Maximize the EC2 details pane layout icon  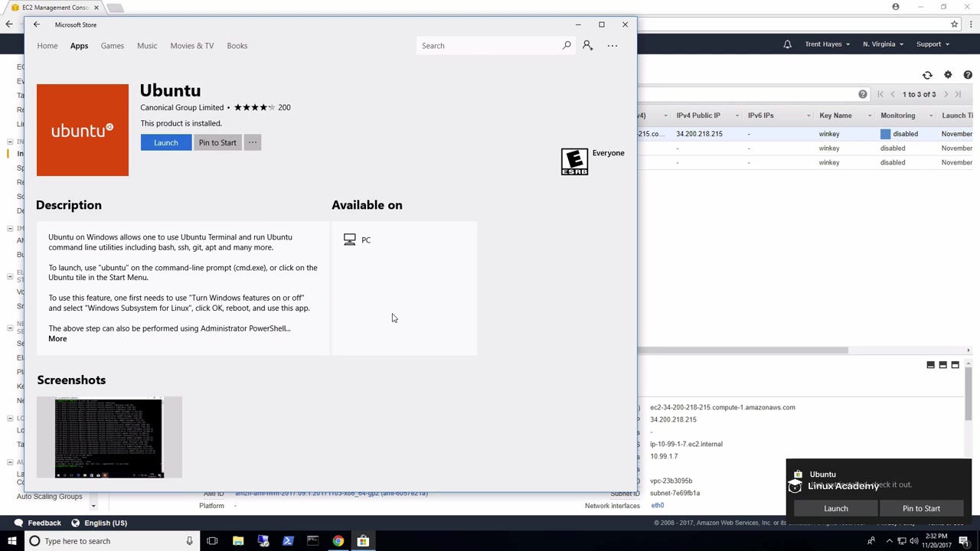(x=955, y=365)
